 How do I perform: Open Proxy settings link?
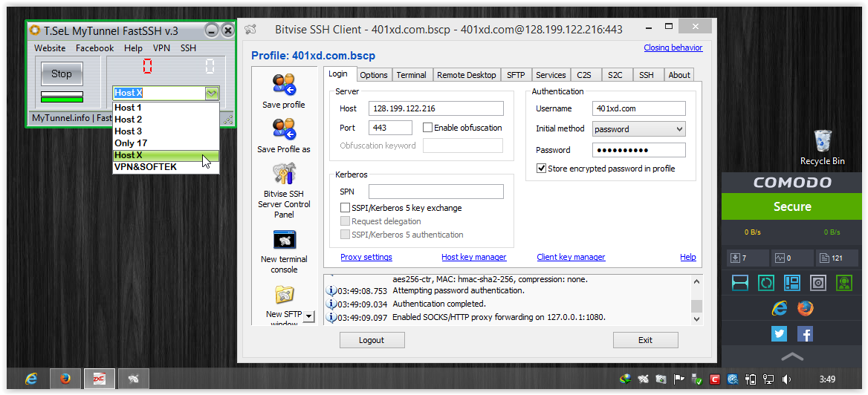pyautogui.click(x=366, y=257)
